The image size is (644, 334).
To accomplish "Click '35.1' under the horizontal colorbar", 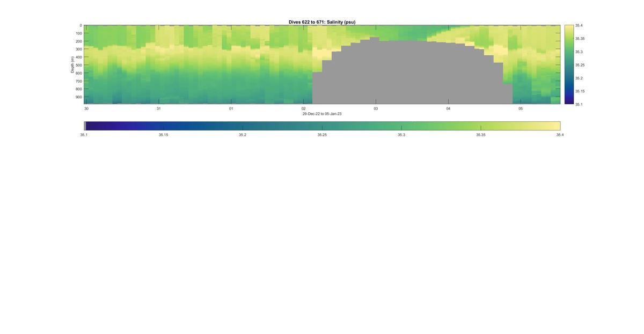I will pos(84,135).
